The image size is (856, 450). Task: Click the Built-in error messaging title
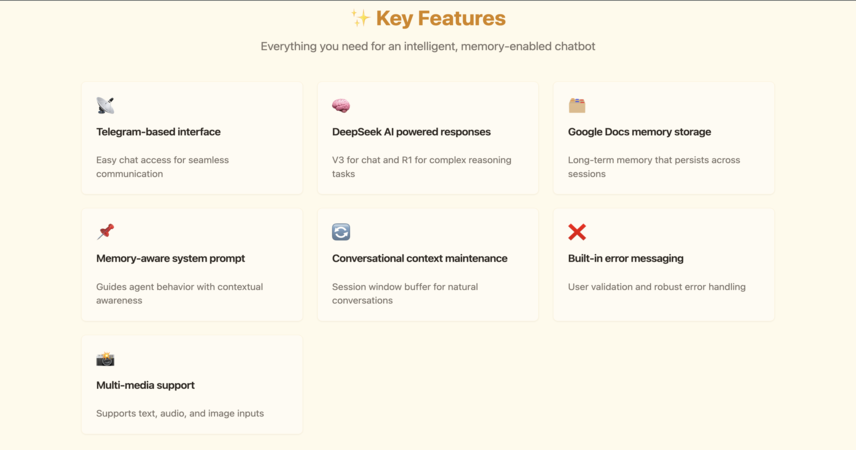(x=626, y=258)
